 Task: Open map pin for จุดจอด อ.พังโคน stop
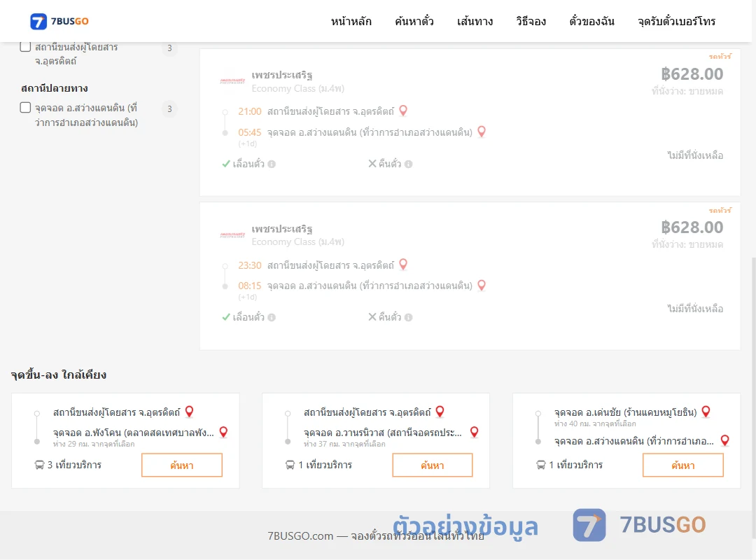223,432
